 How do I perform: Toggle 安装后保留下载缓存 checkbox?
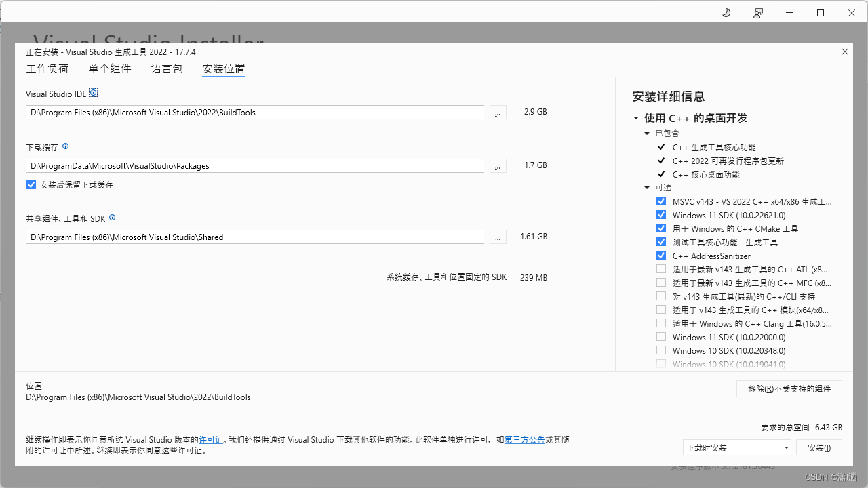[31, 184]
